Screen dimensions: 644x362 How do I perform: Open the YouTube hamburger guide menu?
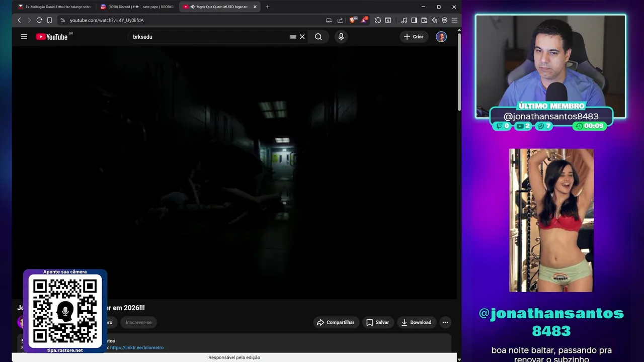coord(24,37)
